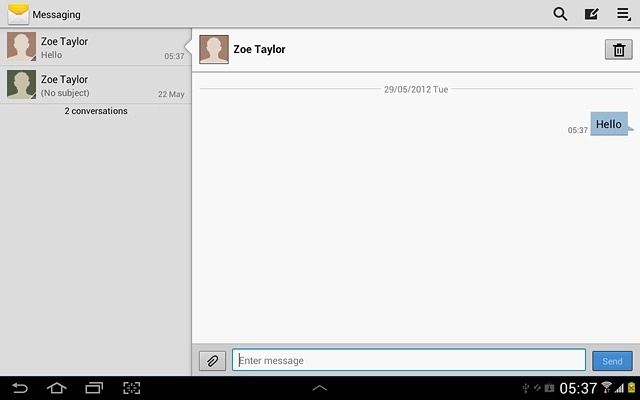Viewport: 640px width, 400px height.
Task: Take a screenshot with capture icon
Action: click(x=132, y=388)
